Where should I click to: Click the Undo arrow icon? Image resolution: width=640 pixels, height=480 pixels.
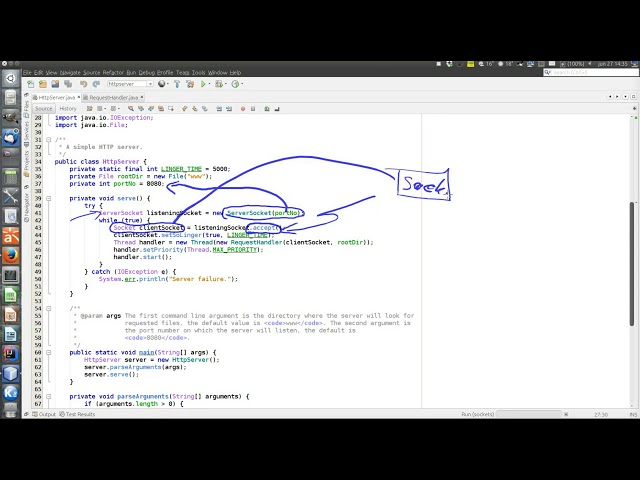pyautogui.click(x=84, y=84)
